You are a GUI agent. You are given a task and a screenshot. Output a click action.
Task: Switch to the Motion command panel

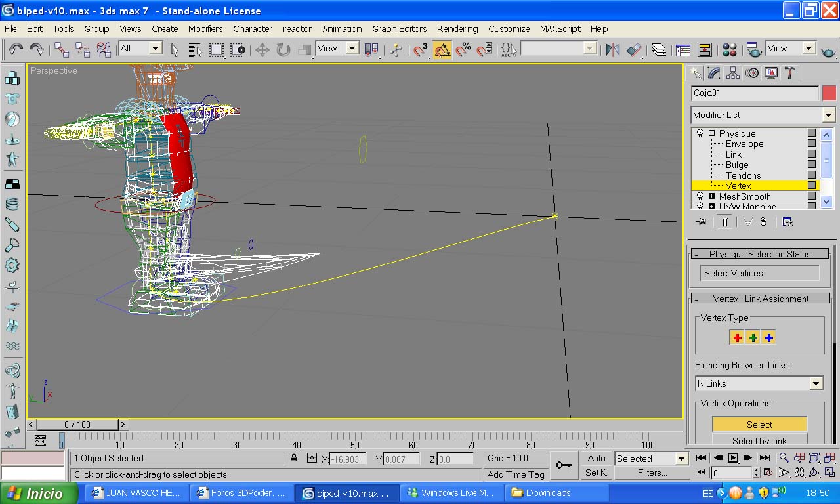[752, 73]
